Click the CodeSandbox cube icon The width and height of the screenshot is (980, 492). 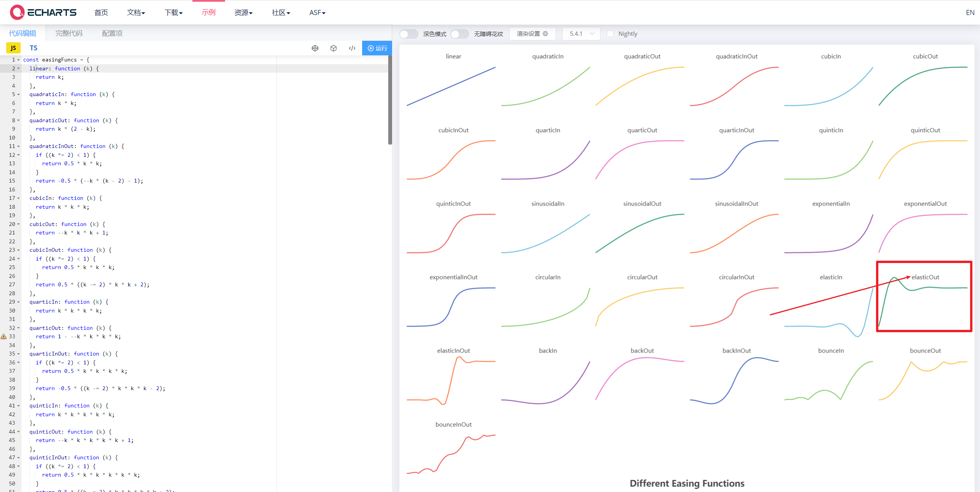(333, 48)
